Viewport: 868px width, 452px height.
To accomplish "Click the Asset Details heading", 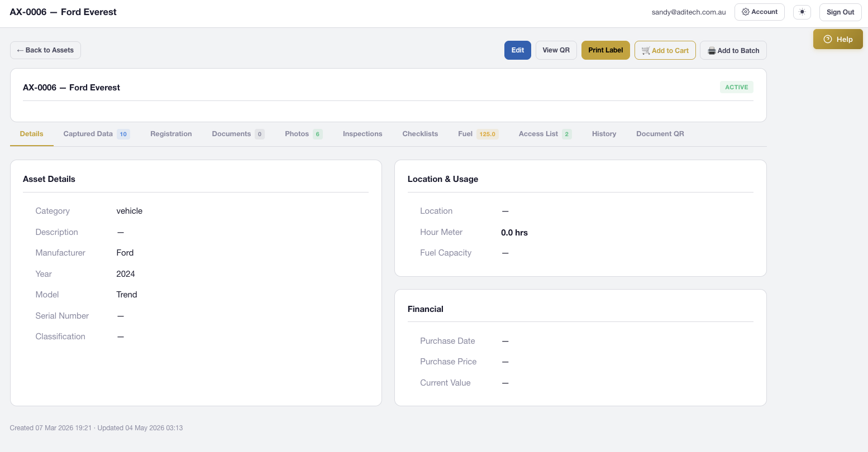I will (49, 179).
